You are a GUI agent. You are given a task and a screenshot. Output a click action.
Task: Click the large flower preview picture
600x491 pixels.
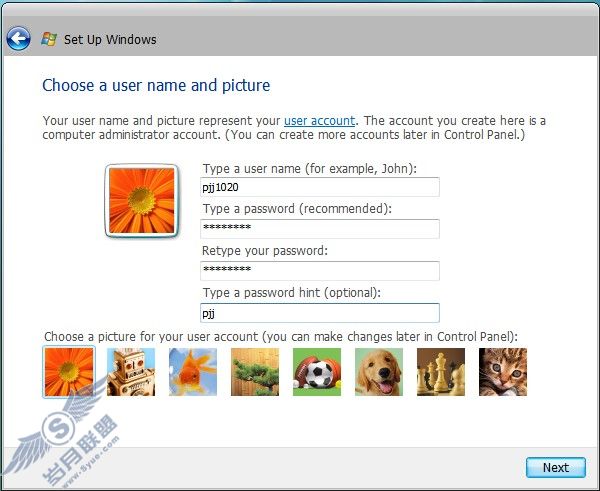click(142, 201)
